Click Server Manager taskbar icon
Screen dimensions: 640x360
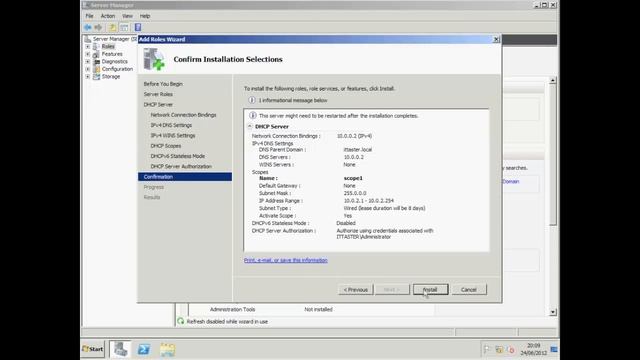[x=120, y=349]
